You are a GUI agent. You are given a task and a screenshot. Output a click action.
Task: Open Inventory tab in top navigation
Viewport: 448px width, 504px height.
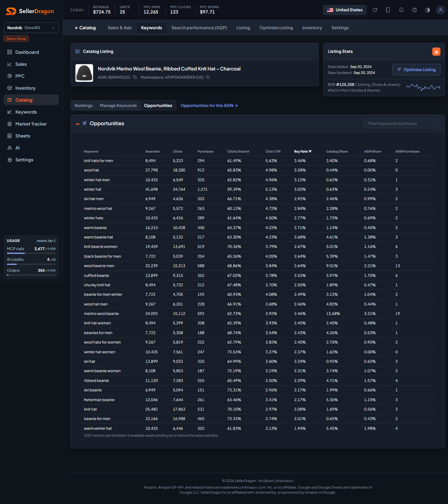pyautogui.click(x=312, y=28)
